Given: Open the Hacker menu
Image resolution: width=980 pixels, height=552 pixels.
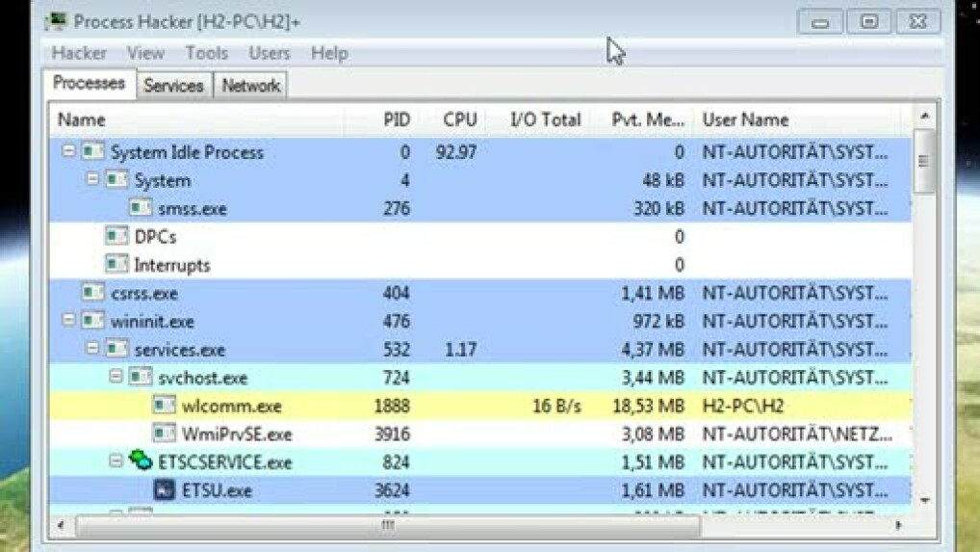Looking at the screenshot, I should click(79, 53).
